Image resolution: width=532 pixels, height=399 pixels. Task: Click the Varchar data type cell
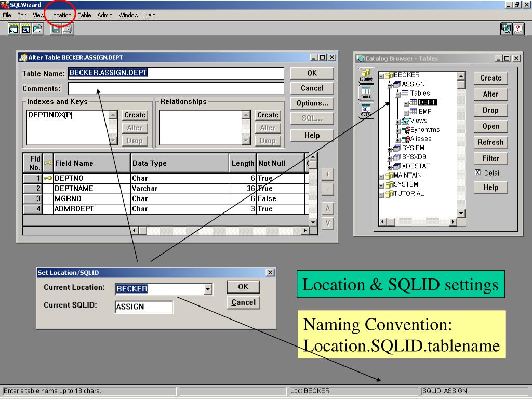pyautogui.click(x=179, y=189)
